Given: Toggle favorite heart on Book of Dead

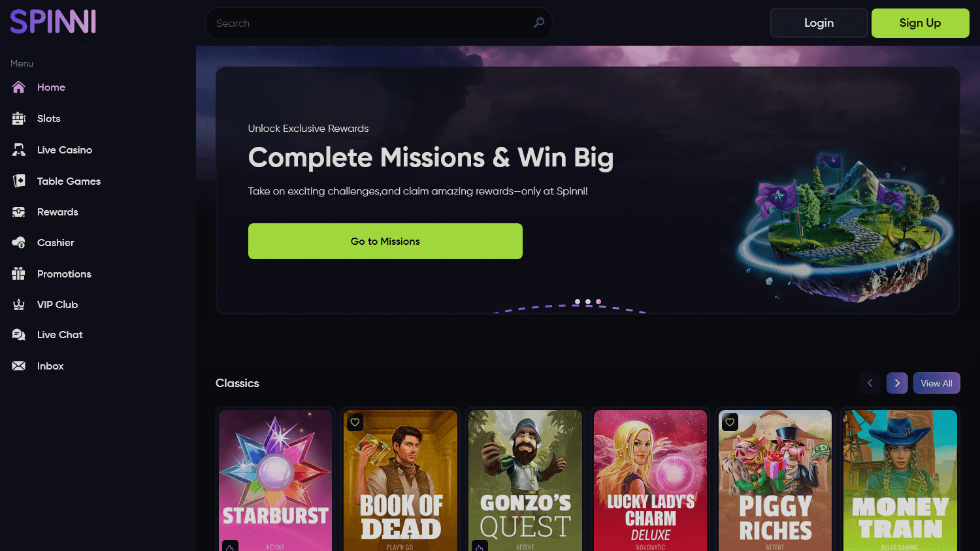Looking at the screenshot, I should (x=355, y=422).
